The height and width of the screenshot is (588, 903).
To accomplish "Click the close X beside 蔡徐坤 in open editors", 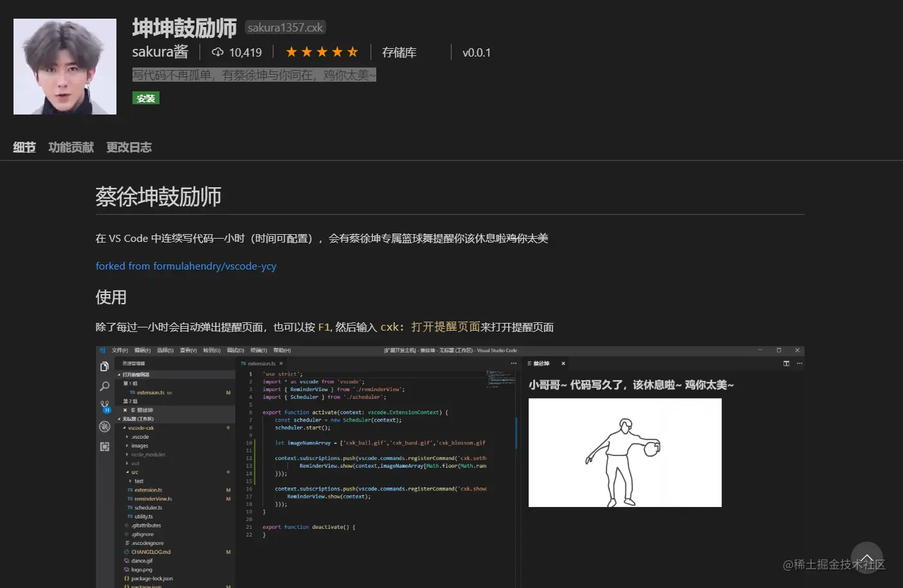I will click(x=125, y=410).
